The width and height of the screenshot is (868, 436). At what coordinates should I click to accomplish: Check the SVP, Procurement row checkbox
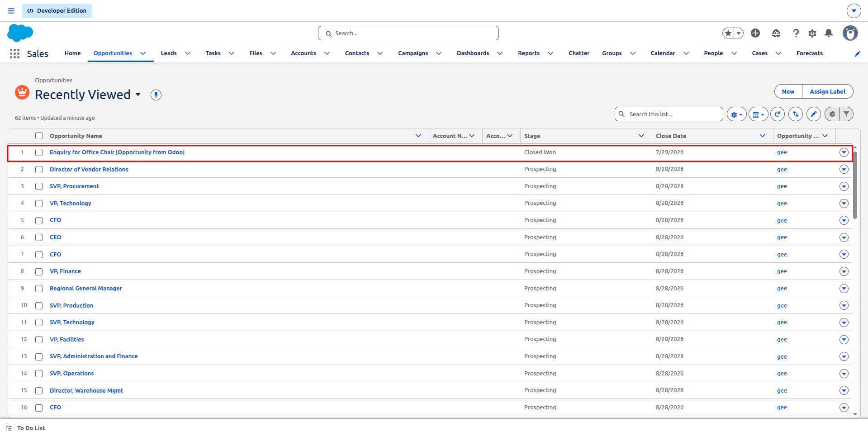pyautogui.click(x=39, y=186)
